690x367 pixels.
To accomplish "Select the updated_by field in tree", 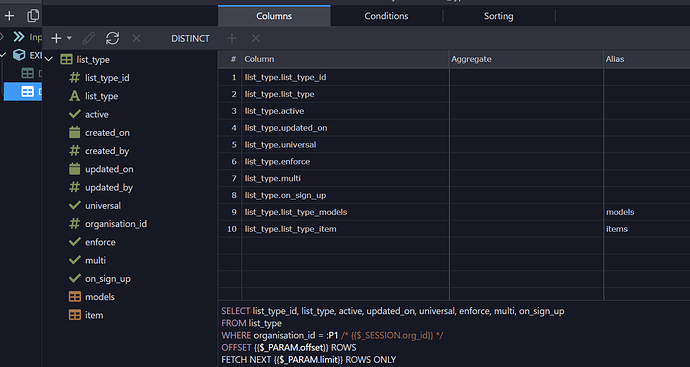I will [109, 187].
